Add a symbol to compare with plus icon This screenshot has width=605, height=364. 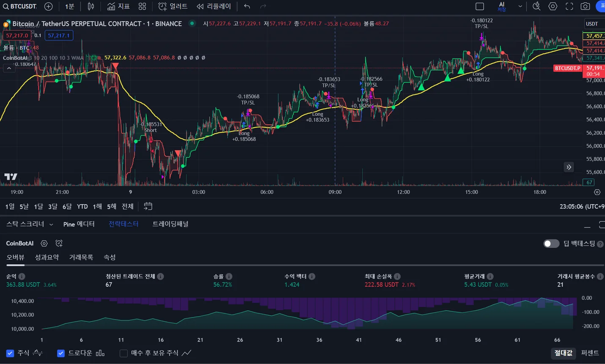tap(49, 6)
